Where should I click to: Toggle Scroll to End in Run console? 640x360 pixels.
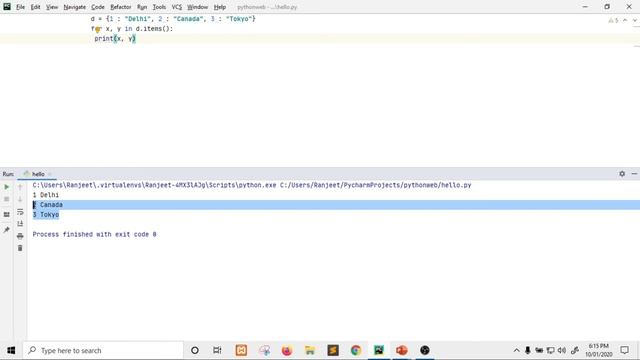[x=20, y=224]
